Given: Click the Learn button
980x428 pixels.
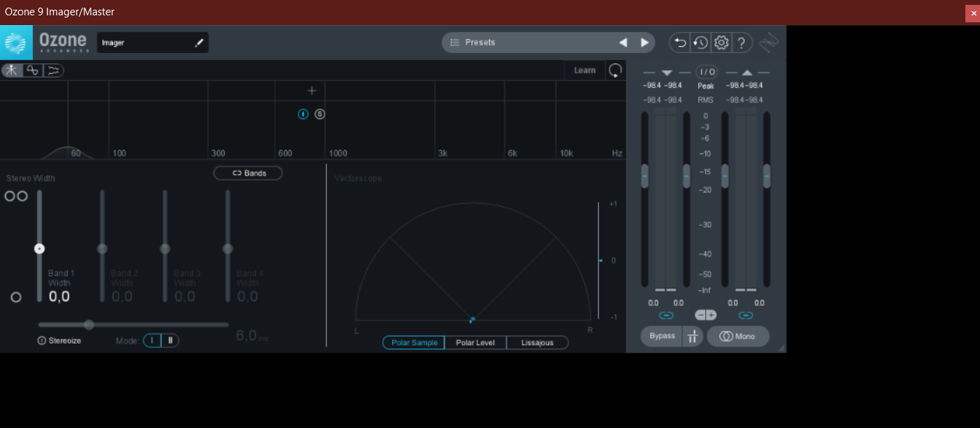Looking at the screenshot, I should (585, 70).
